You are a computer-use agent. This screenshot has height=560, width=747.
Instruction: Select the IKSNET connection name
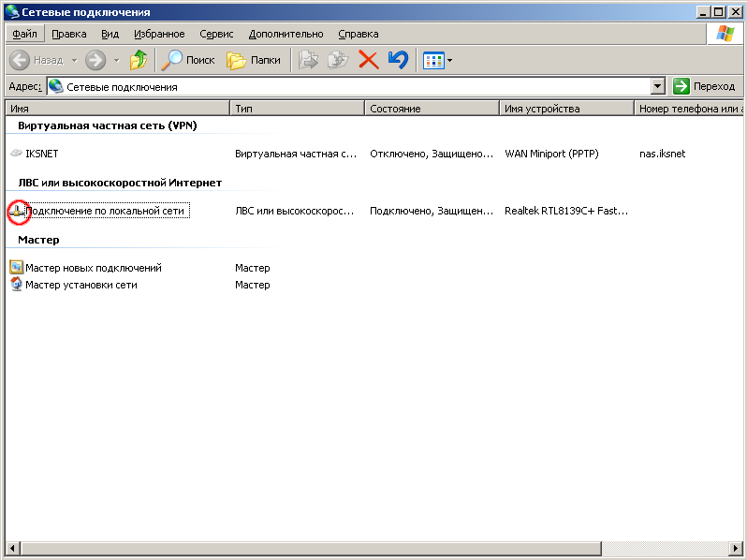pyautogui.click(x=42, y=154)
